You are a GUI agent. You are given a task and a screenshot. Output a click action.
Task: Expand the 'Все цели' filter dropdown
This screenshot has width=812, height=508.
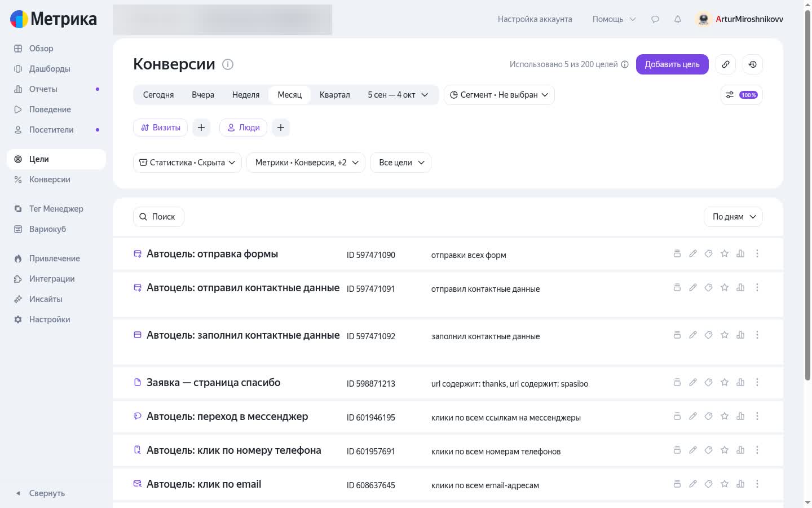point(401,163)
